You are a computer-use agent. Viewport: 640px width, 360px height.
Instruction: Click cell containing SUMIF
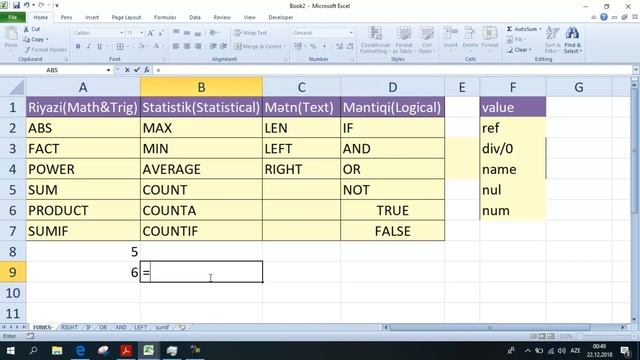83,231
